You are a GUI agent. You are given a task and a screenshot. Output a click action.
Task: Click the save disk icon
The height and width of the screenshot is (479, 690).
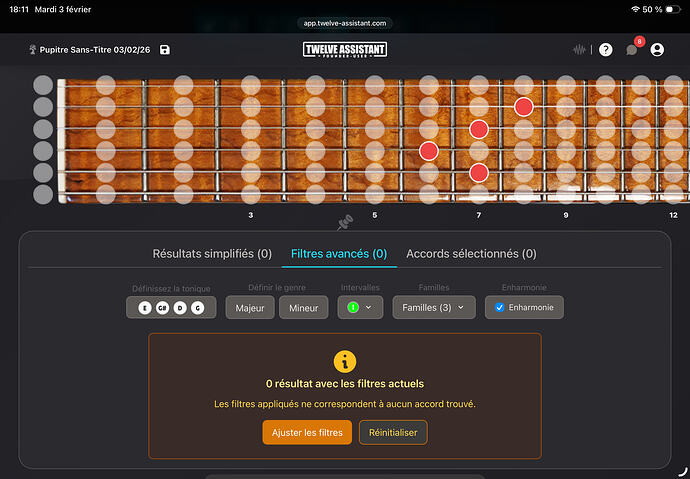(165, 50)
